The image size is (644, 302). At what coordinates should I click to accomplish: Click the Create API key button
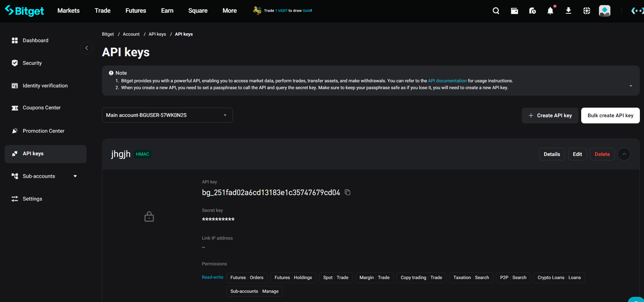(550, 116)
